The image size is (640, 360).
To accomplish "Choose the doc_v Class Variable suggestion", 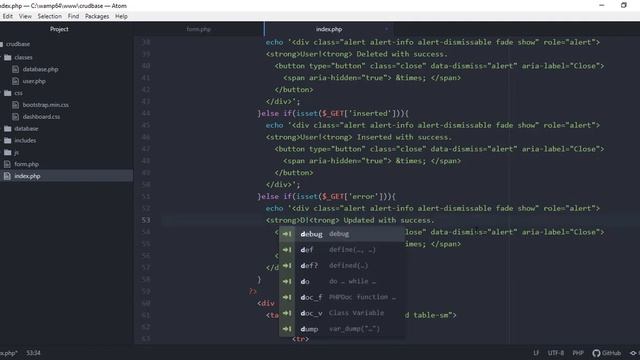I will click(x=342, y=313).
